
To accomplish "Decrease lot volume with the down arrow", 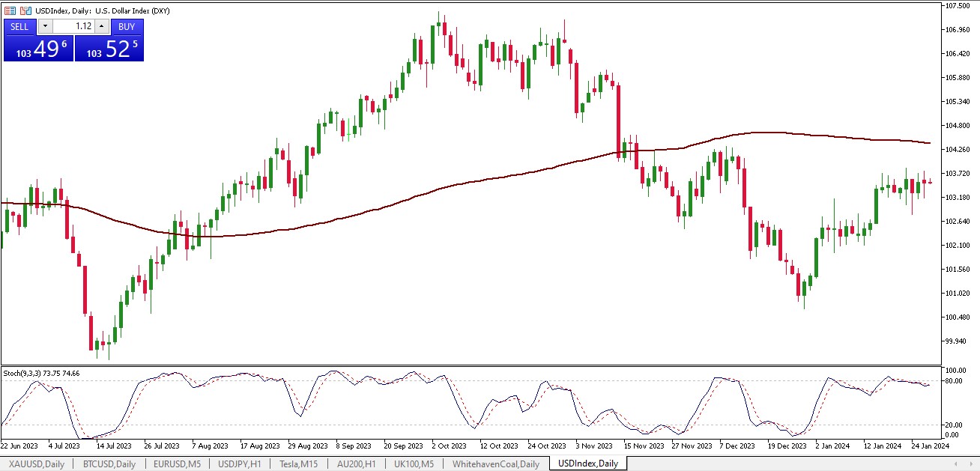I will pyautogui.click(x=45, y=26).
